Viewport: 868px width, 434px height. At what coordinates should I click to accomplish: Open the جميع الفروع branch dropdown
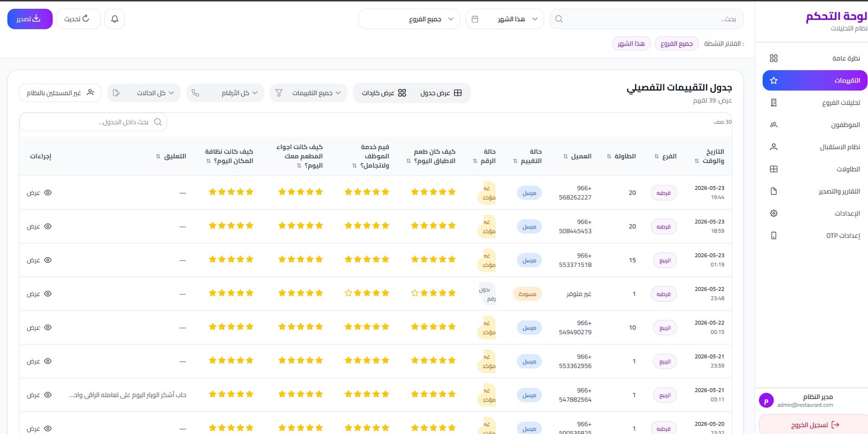pos(409,19)
